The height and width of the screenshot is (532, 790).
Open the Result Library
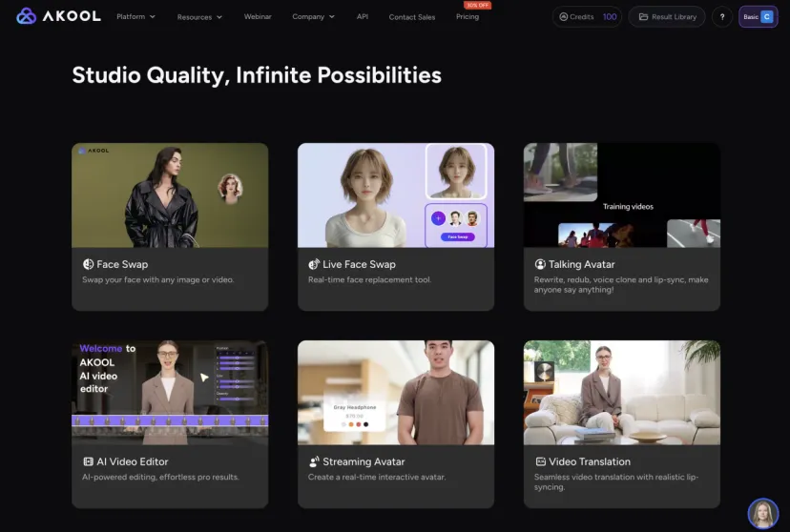[667, 16]
